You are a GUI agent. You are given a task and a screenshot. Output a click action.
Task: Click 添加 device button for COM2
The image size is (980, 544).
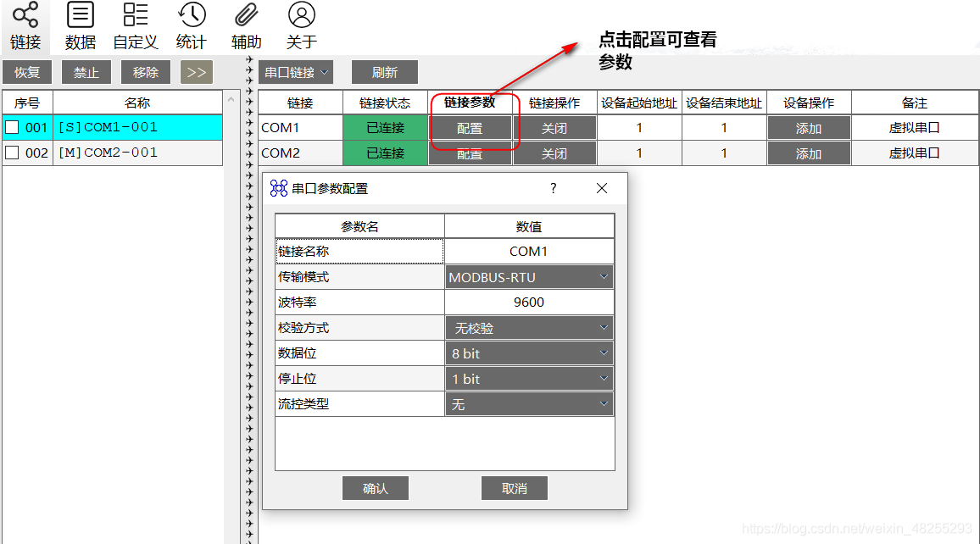click(x=809, y=153)
